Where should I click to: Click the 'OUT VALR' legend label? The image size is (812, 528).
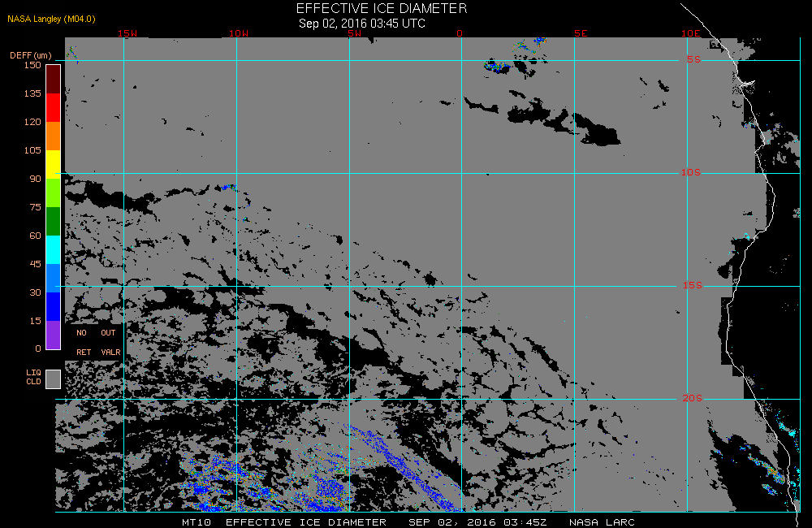point(110,343)
